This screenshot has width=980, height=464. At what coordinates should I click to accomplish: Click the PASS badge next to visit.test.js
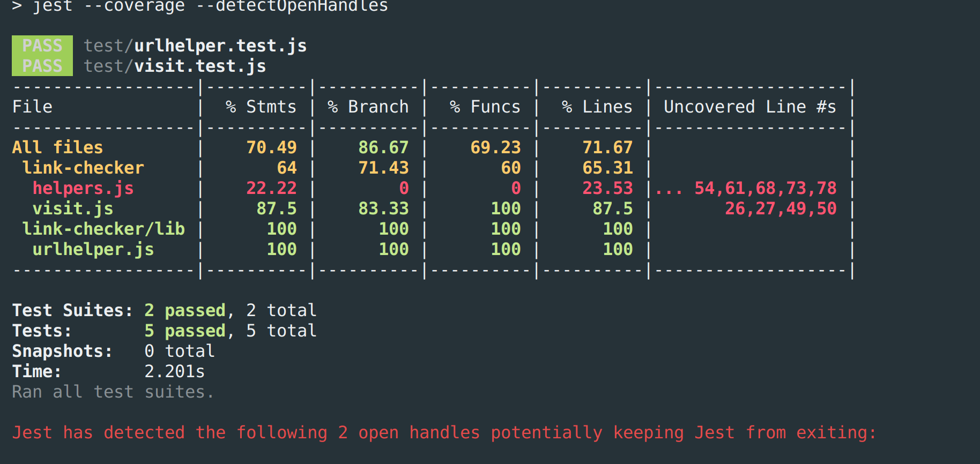(42, 66)
